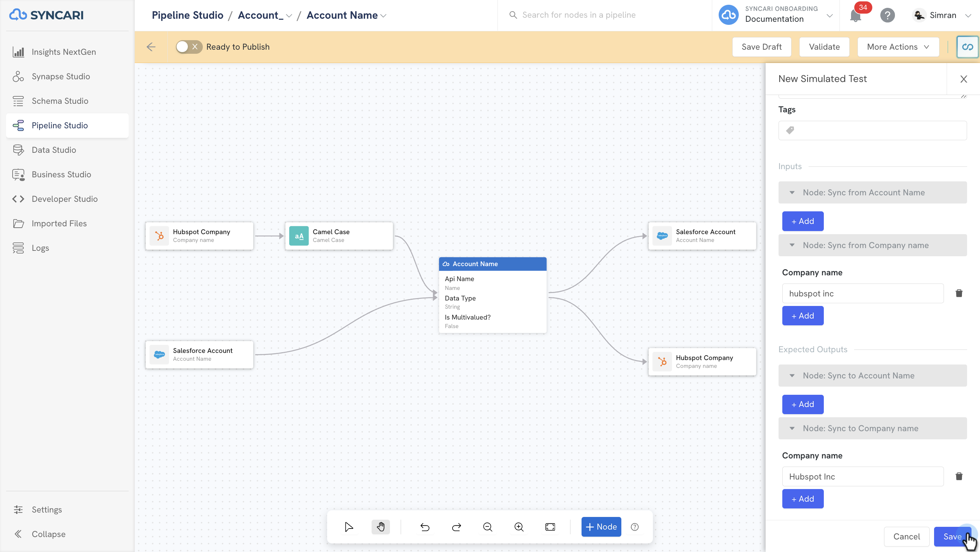Click the Syncari logo

46,15
